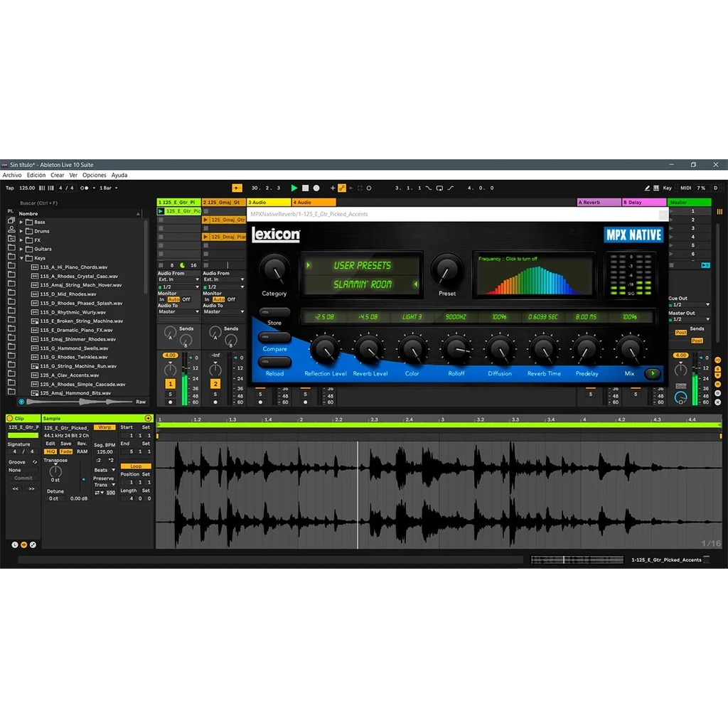Click the Compare button in Lexicon plugin
Viewport: 728px width, 728px height.
click(x=274, y=338)
